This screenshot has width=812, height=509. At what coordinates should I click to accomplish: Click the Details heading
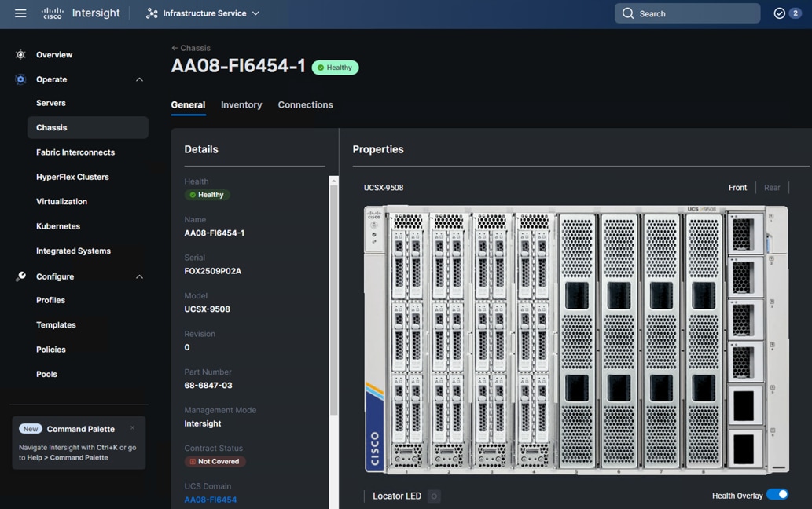(201, 149)
